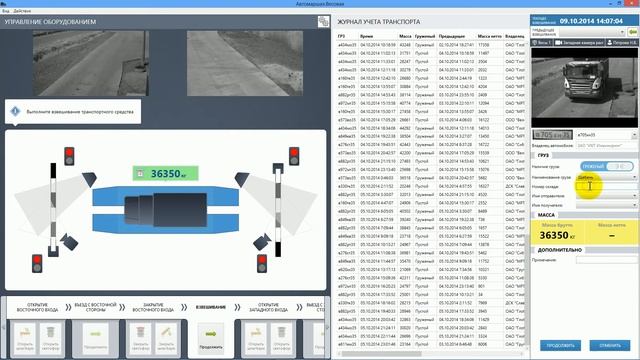Select the Закрытие восточного входа step

[153, 307]
